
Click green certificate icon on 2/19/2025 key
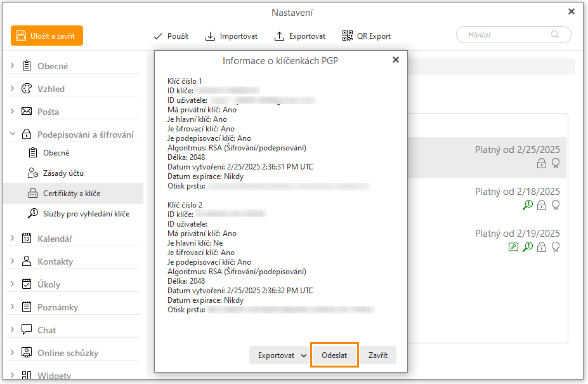(513, 247)
